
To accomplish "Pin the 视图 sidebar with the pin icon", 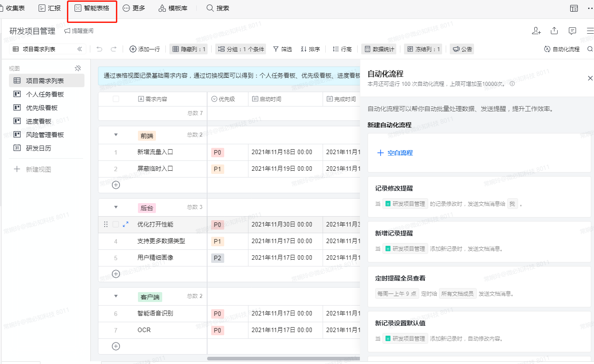I will point(78,67).
